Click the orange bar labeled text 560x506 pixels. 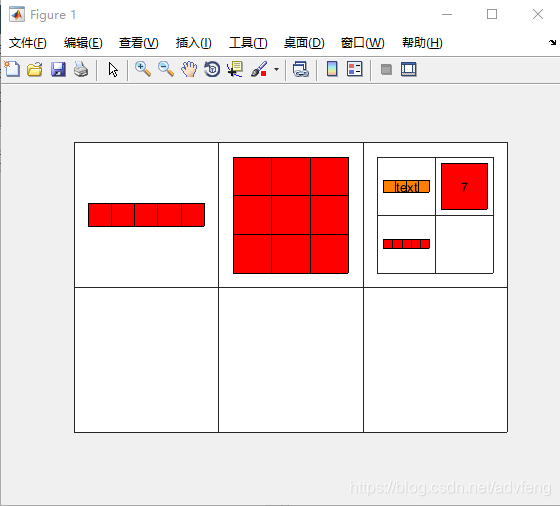(406, 186)
